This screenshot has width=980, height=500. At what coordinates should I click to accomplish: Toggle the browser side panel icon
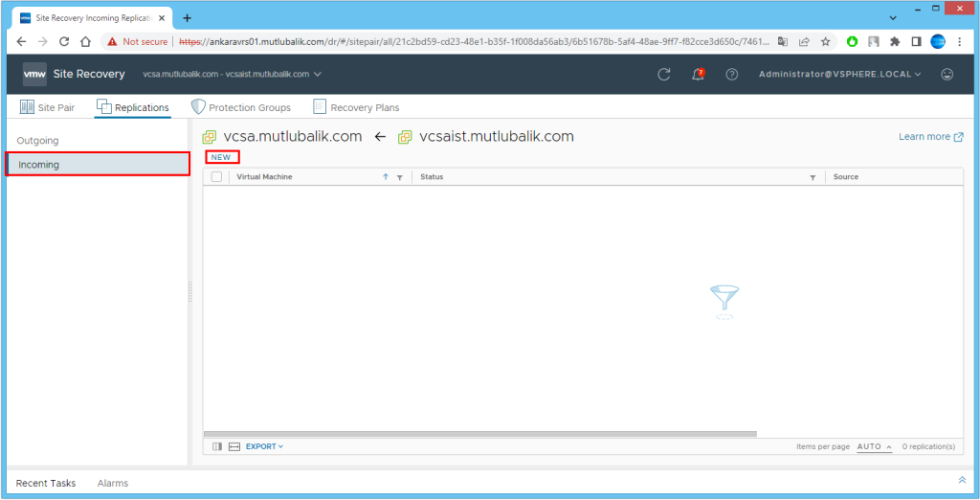coord(916,42)
